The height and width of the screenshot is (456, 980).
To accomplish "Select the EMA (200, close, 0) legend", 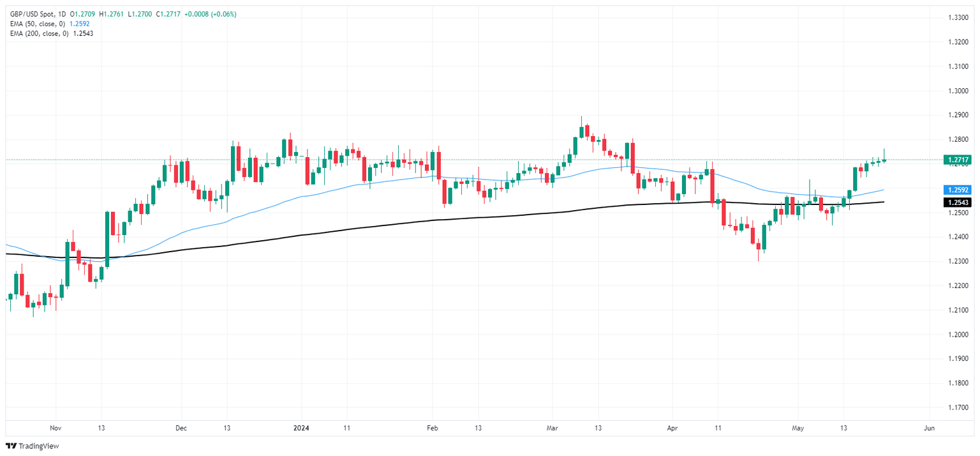I will pos(40,33).
